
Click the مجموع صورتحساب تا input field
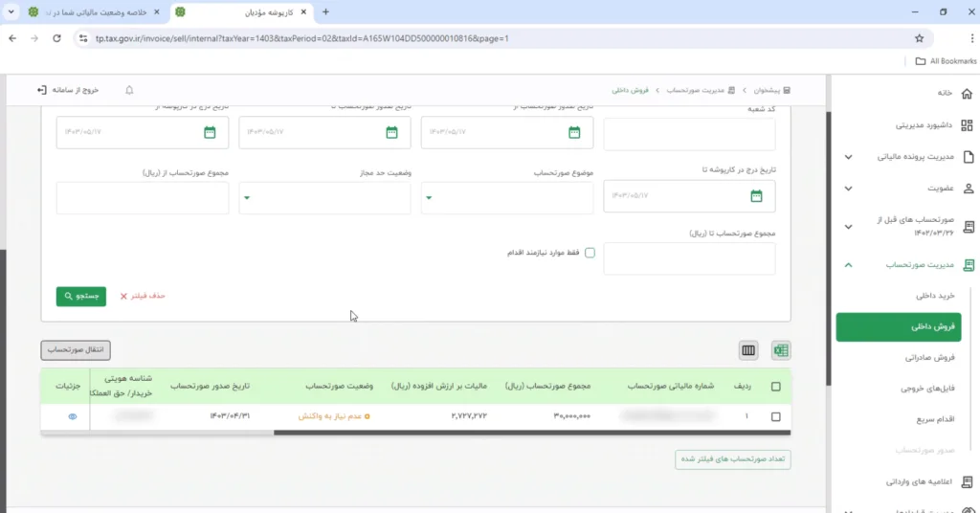click(689, 258)
